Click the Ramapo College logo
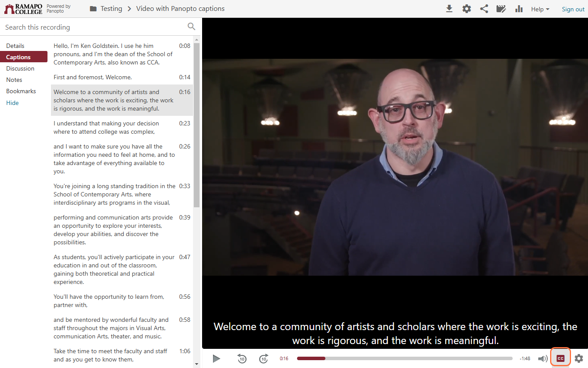The width and height of the screenshot is (588, 368). [x=23, y=9]
